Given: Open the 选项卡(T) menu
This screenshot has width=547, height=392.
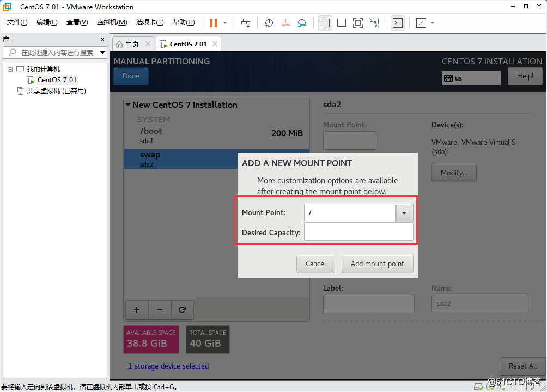Looking at the screenshot, I should 150,22.
